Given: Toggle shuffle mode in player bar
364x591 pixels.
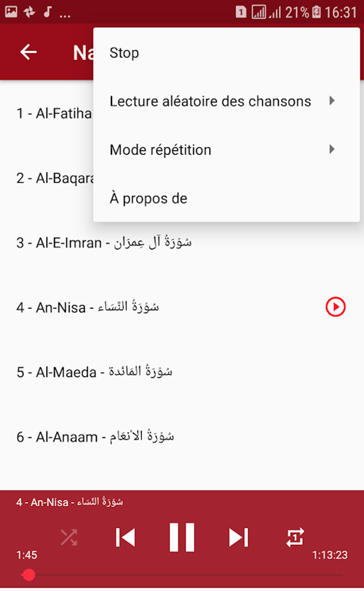Looking at the screenshot, I should coord(69,537).
